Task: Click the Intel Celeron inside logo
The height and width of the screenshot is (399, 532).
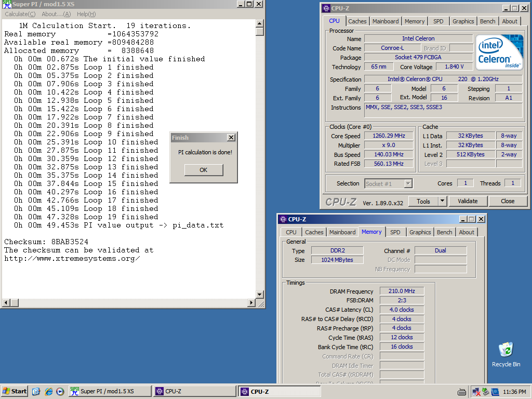Action: tap(499, 52)
